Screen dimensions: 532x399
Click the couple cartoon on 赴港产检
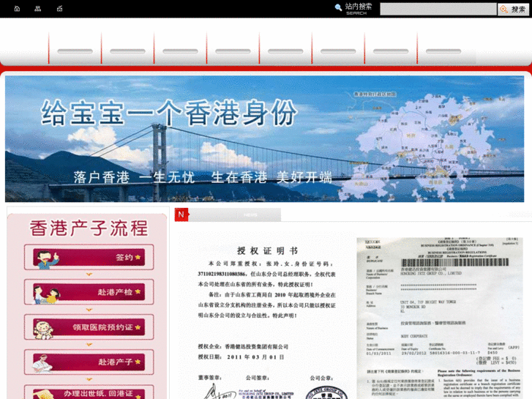point(47,294)
